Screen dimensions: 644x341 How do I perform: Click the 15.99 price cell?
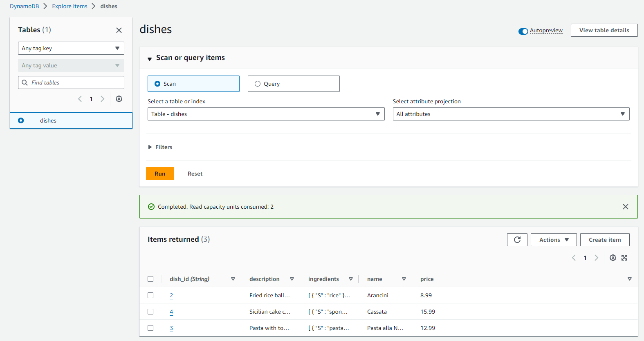click(x=428, y=312)
